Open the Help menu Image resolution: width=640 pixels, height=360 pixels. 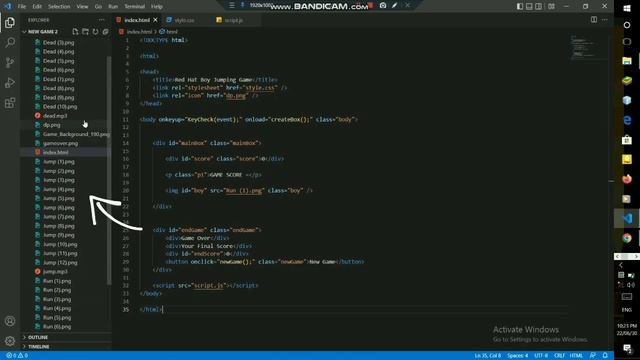(x=157, y=7)
